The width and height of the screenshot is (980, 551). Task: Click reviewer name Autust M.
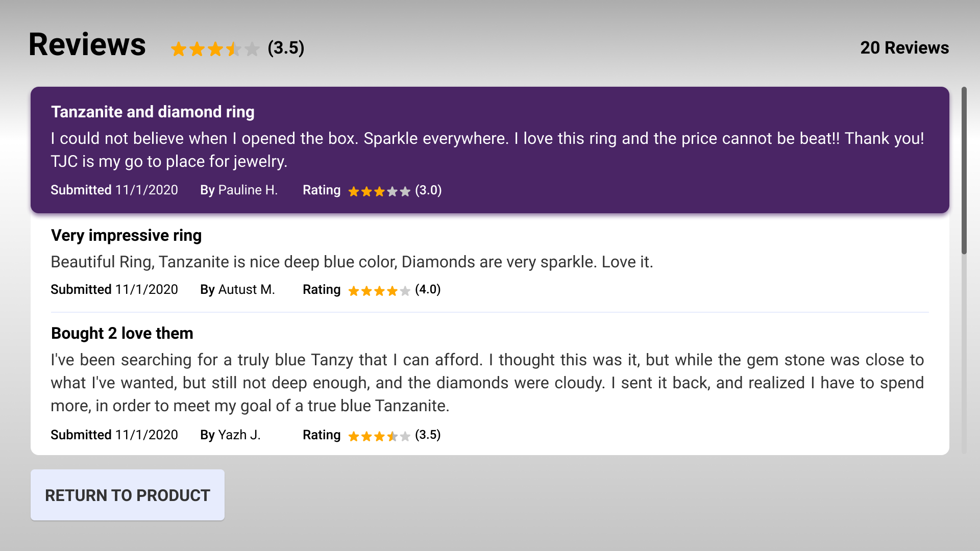point(246,289)
